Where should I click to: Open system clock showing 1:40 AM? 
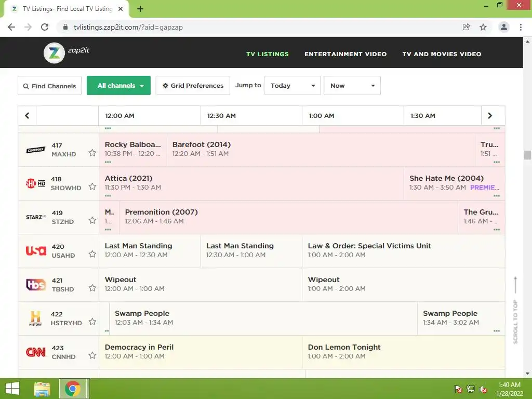point(509,389)
